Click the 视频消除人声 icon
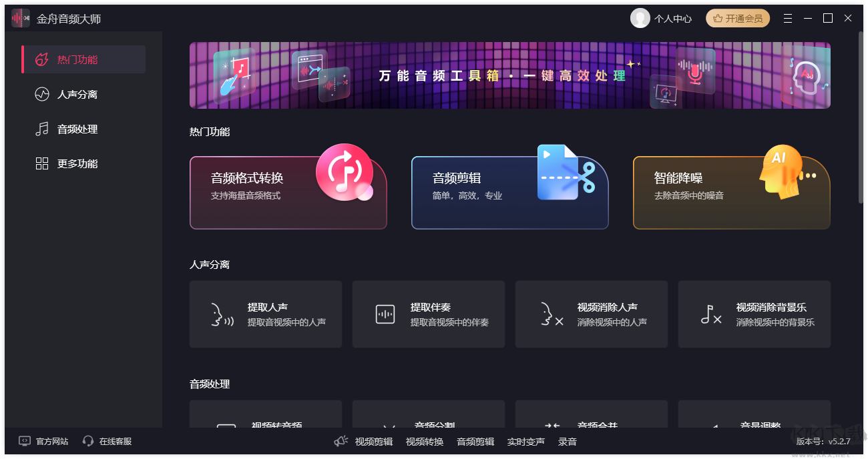The image size is (868, 459). tap(551, 314)
